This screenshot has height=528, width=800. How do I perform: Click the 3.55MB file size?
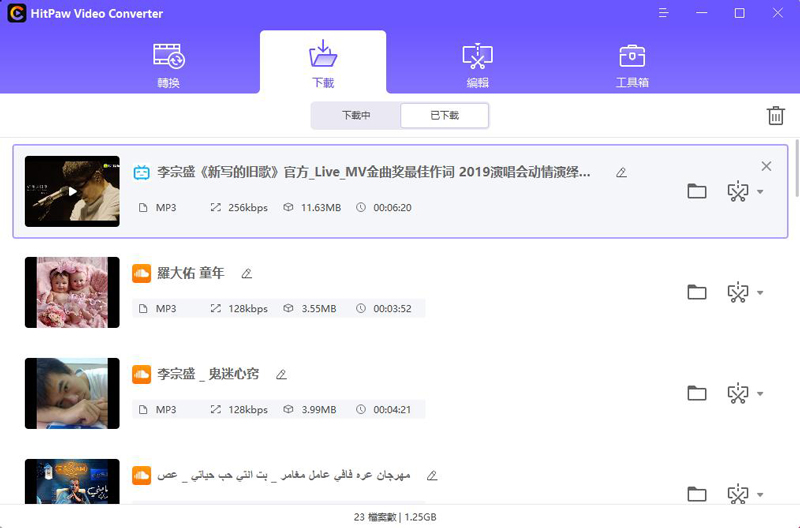click(x=319, y=309)
